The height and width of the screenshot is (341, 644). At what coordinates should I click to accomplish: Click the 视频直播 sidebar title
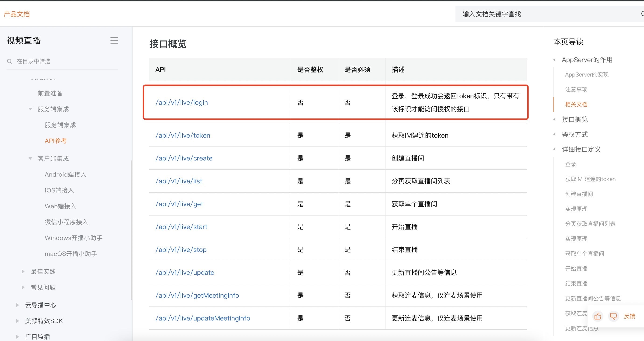[x=24, y=41]
